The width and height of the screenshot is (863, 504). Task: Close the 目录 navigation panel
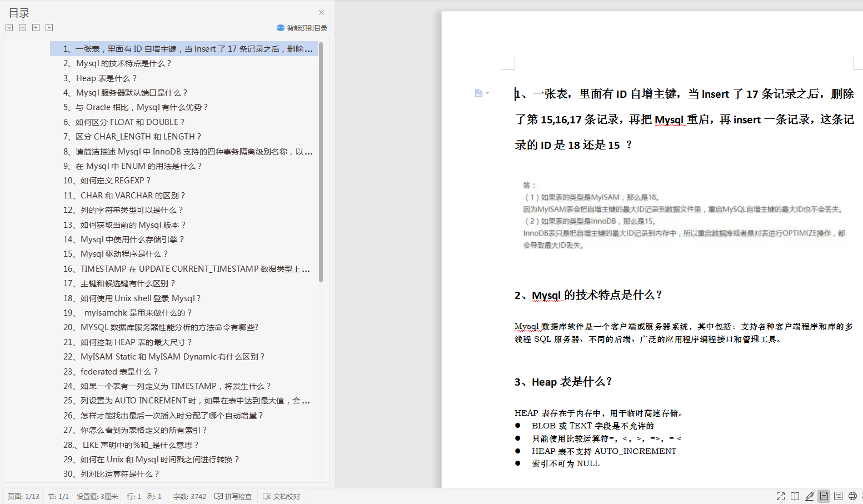coord(321,12)
